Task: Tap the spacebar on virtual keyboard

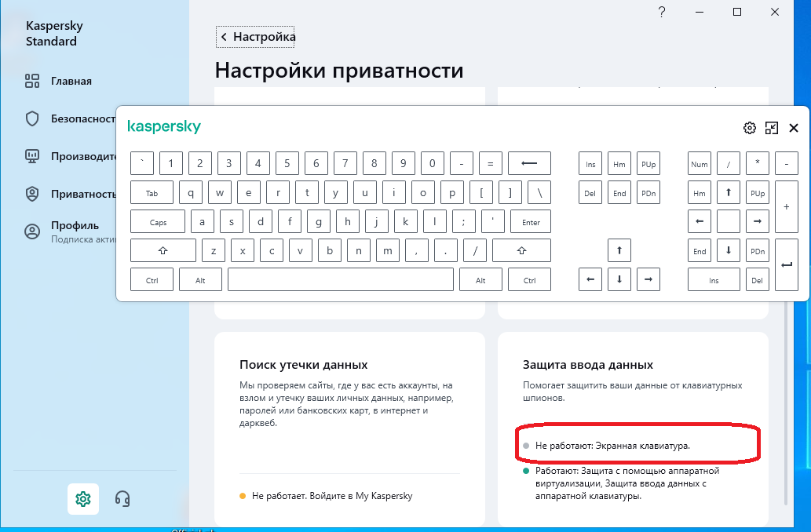Action: coord(340,279)
